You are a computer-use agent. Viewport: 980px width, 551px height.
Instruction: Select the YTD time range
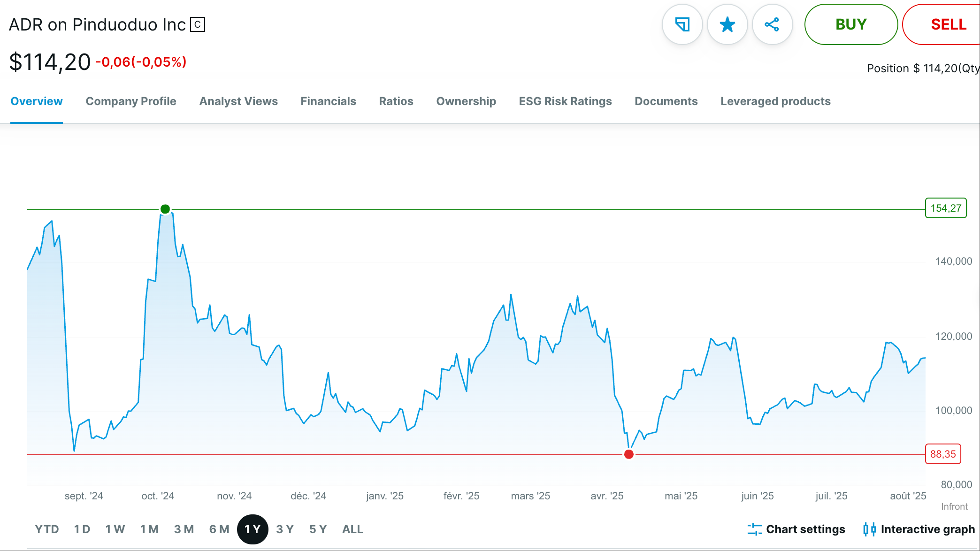tap(47, 529)
